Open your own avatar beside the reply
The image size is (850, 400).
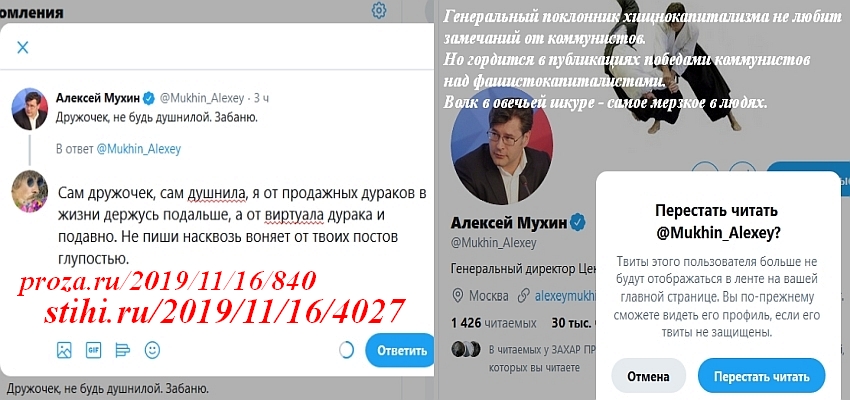pyautogui.click(x=30, y=191)
